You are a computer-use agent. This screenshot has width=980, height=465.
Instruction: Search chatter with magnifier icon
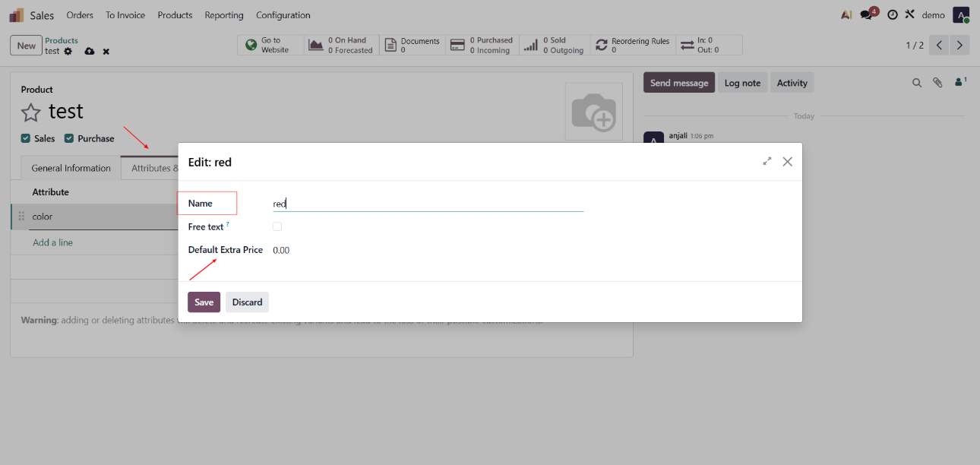pos(917,83)
